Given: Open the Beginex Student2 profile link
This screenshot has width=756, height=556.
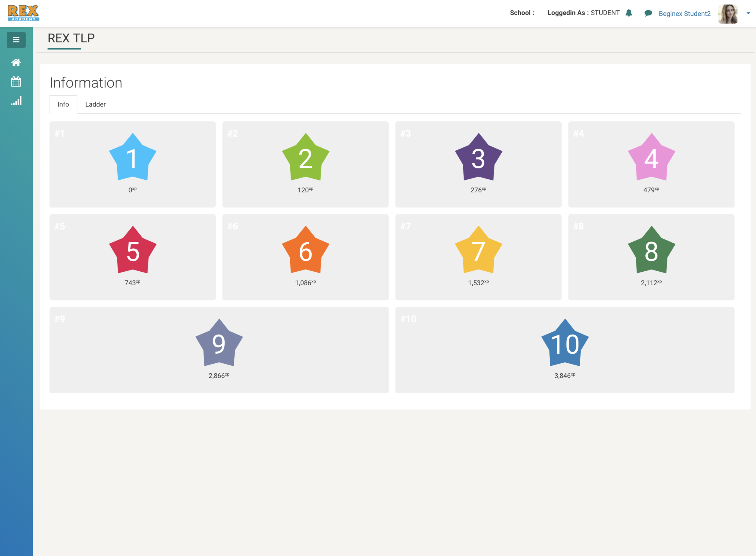Looking at the screenshot, I should [684, 14].
